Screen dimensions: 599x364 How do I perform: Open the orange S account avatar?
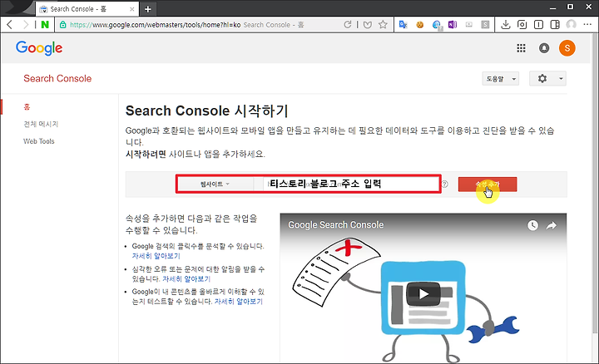(567, 48)
